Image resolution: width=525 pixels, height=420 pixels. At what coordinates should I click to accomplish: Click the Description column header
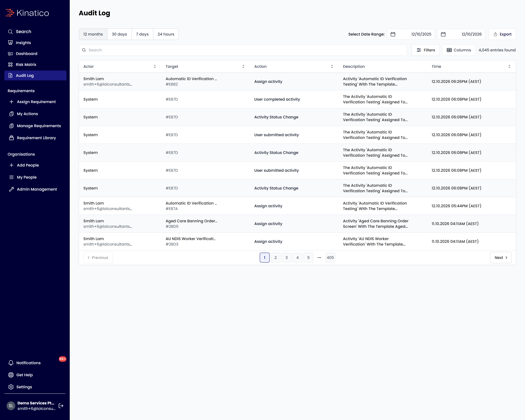pos(354,66)
